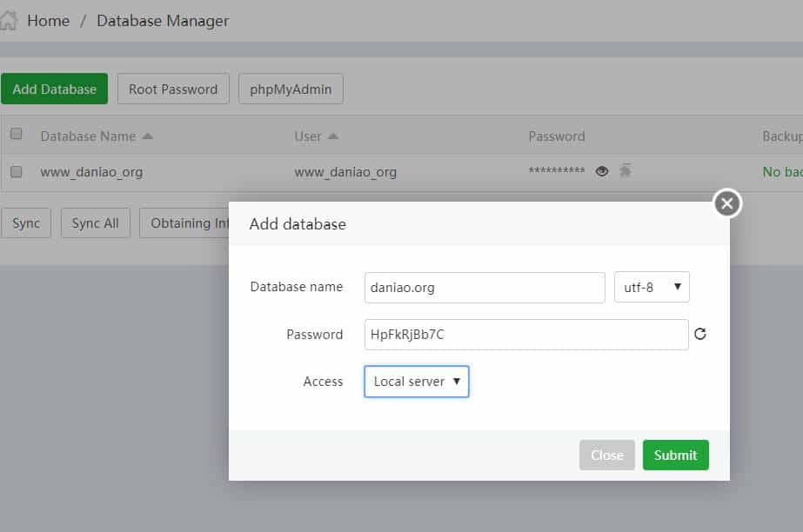This screenshot has height=532, width=803.
Task: Regenerate the random password with refresh icon
Action: click(x=700, y=334)
